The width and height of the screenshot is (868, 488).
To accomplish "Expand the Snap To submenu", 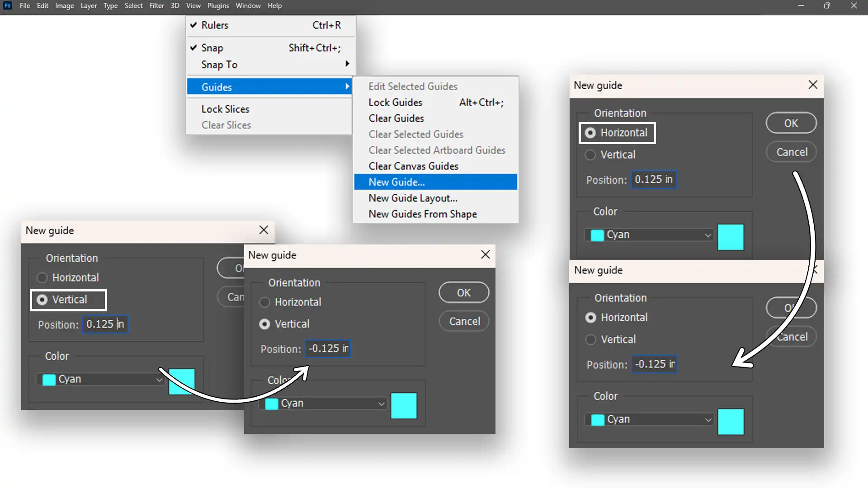I will point(270,65).
